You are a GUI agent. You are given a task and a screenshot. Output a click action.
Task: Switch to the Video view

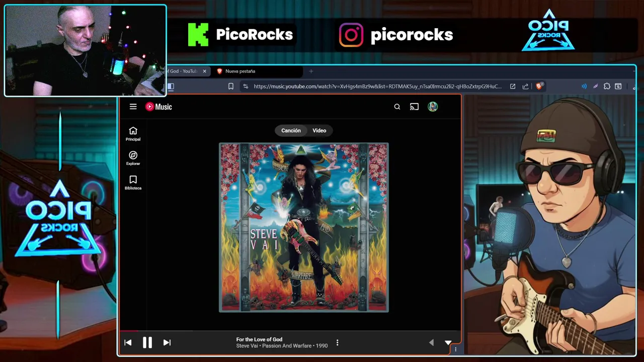(x=319, y=130)
